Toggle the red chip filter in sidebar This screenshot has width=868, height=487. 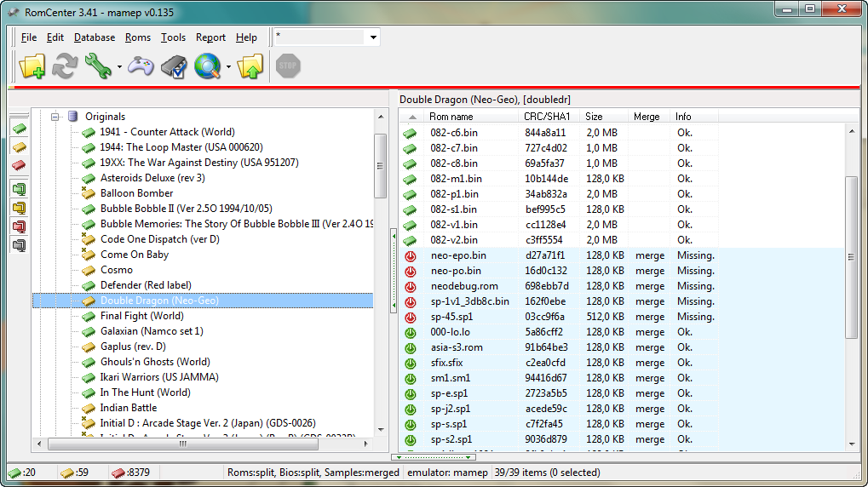point(19,164)
